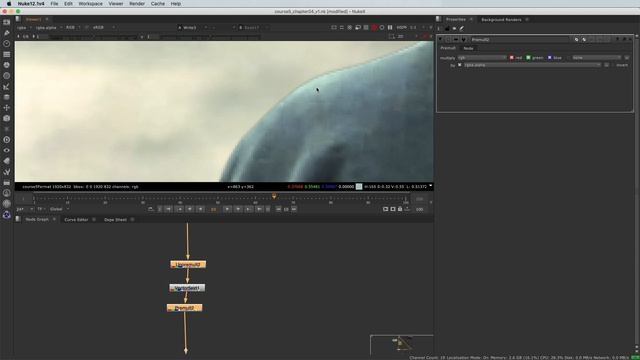Open the Time nodes toolbar menu
The width and height of the screenshot is (640, 360).
coord(7,43)
